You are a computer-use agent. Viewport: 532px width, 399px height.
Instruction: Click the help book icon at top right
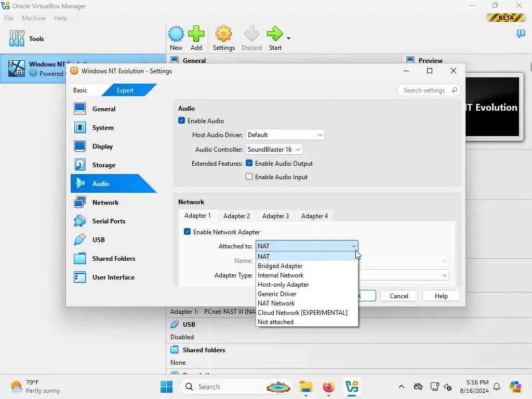[x=521, y=33]
